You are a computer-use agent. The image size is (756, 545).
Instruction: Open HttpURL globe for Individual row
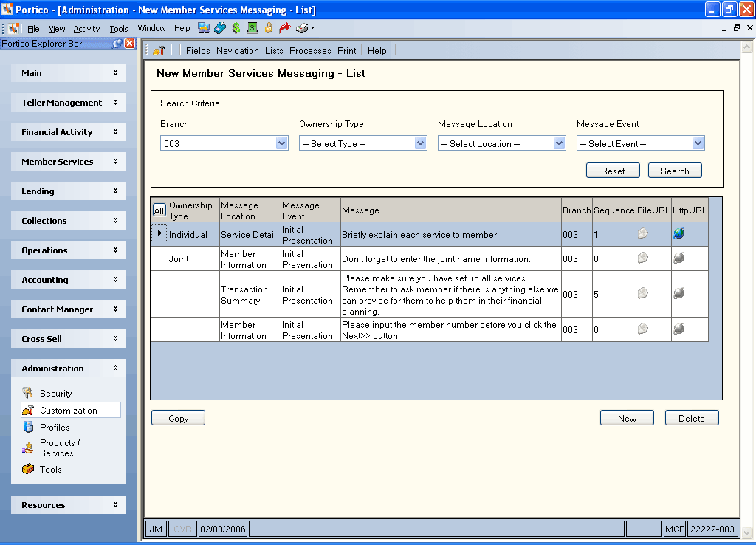pos(679,234)
